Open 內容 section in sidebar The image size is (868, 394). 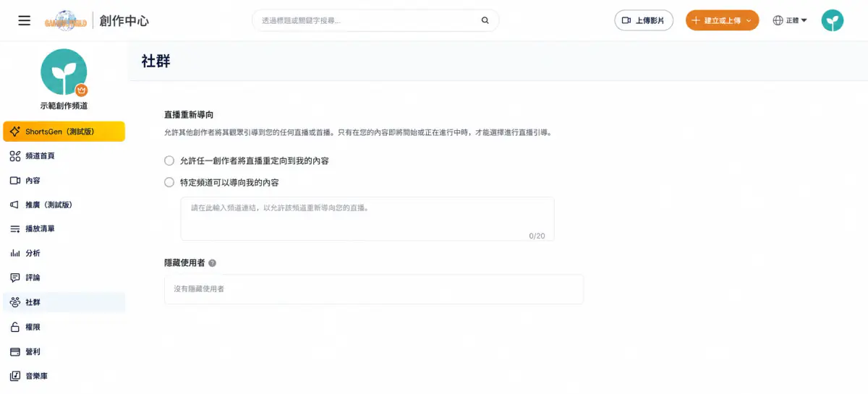click(64, 181)
